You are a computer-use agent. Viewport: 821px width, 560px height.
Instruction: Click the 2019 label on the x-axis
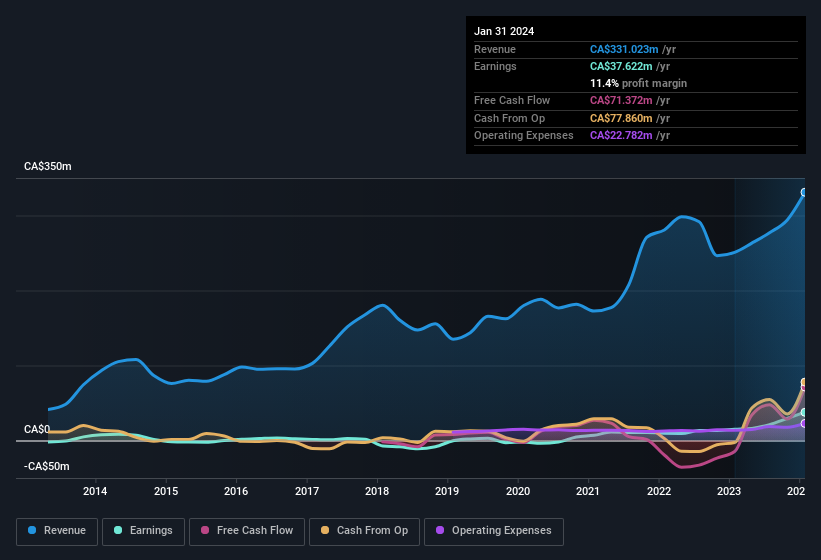coord(447,491)
